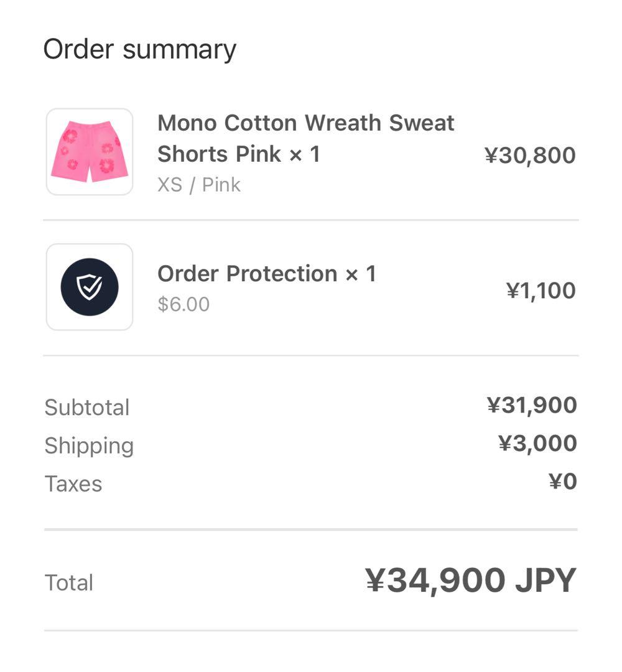Screen dimensions: 622x672
Task: Select the ¥34,900 JPY total amount
Action: [470, 581]
